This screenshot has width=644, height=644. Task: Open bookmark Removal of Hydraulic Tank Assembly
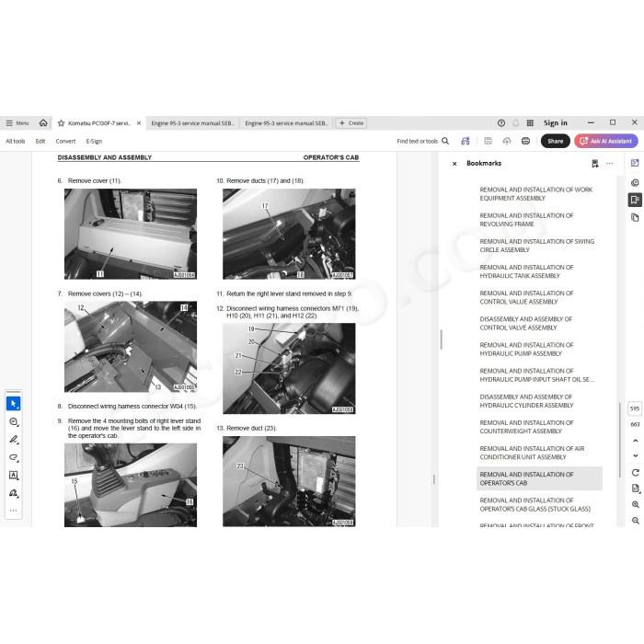click(526, 271)
